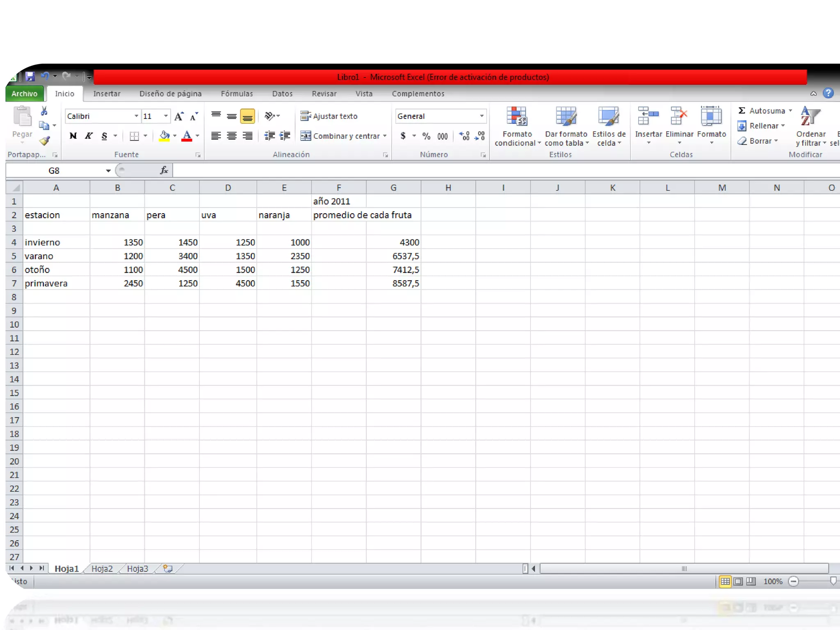Expand the General number format dropdown
The height and width of the screenshot is (630, 840).
coord(482,116)
